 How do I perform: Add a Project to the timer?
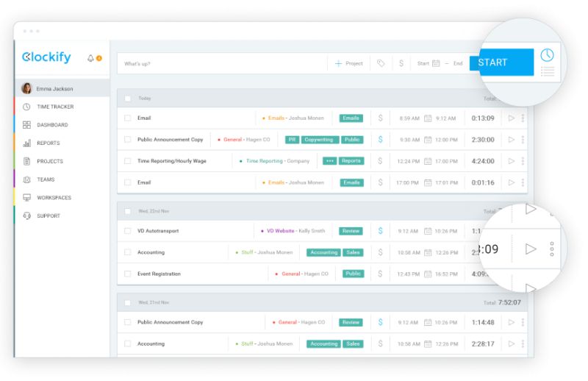point(348,63)
